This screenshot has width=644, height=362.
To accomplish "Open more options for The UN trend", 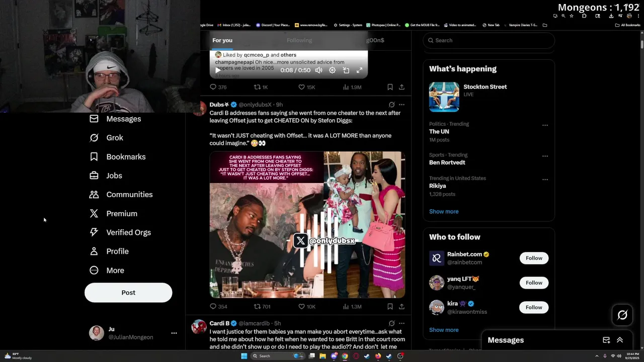I will tap(545, 125).
